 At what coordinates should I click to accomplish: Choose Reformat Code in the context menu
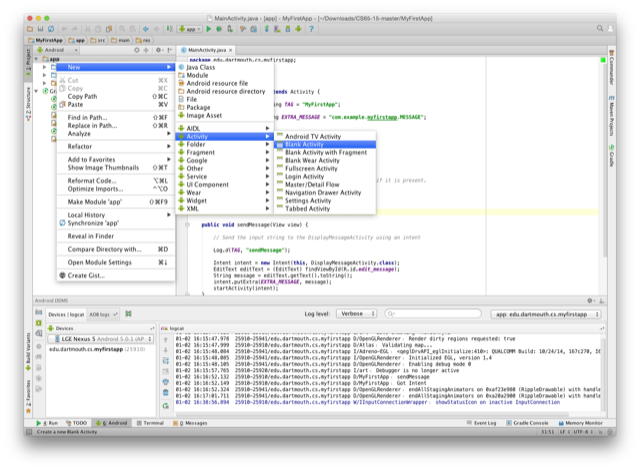click(116, 180)
